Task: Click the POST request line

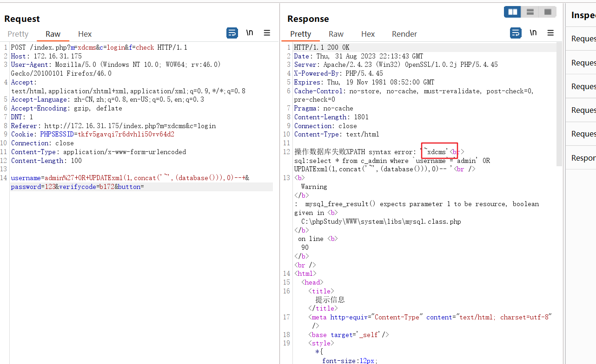Action: 99,47
